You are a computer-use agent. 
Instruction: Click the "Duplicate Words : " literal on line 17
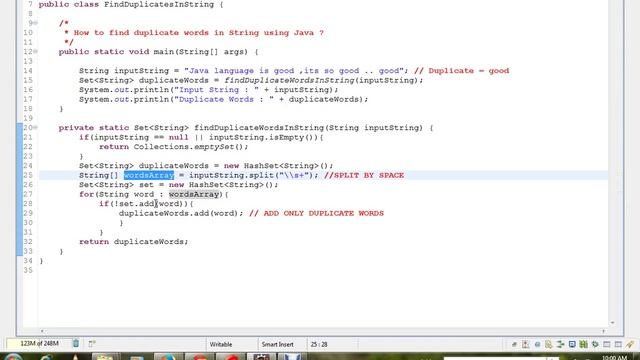click(x=224, y=99)
